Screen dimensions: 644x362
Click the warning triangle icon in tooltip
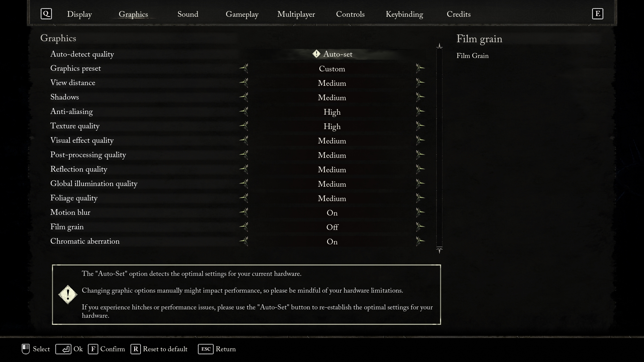pyautogui.click(x=68, y=294)
